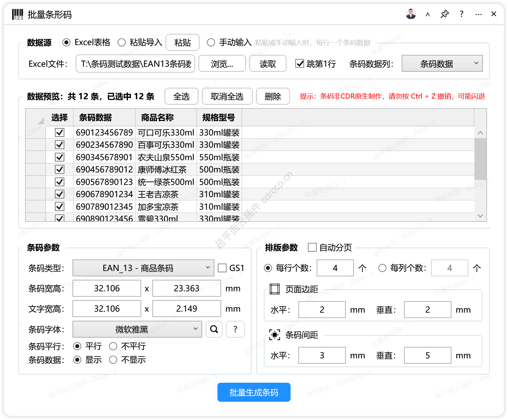Click table scrollbar down arrow

point(480,215)
